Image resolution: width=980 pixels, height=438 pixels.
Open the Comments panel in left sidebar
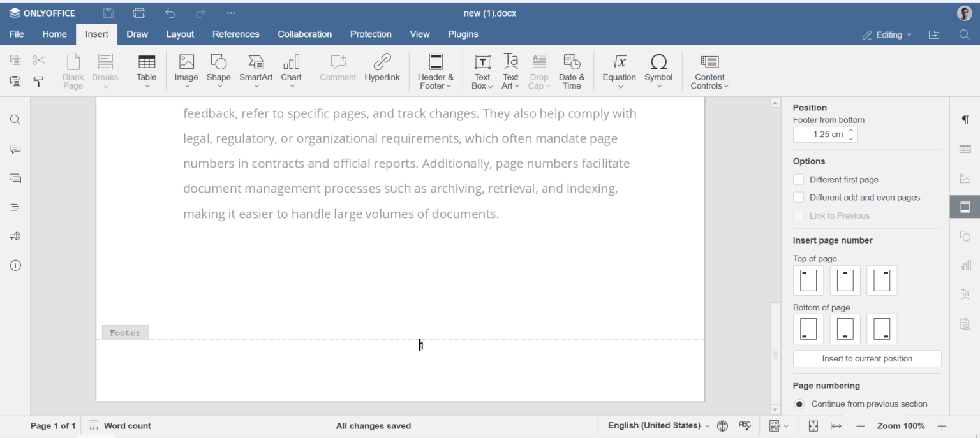tap(15, 149)
